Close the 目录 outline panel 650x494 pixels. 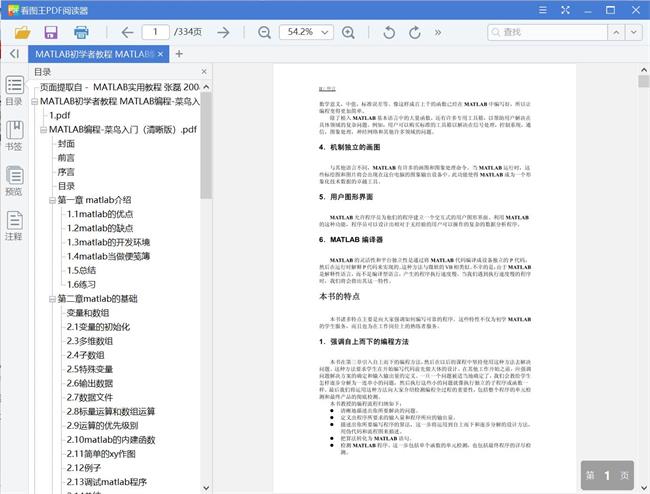[204, 72]
